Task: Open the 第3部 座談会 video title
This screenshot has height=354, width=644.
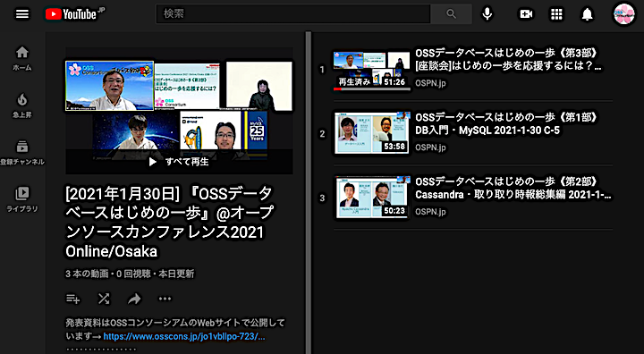Action: pos(508,60)
